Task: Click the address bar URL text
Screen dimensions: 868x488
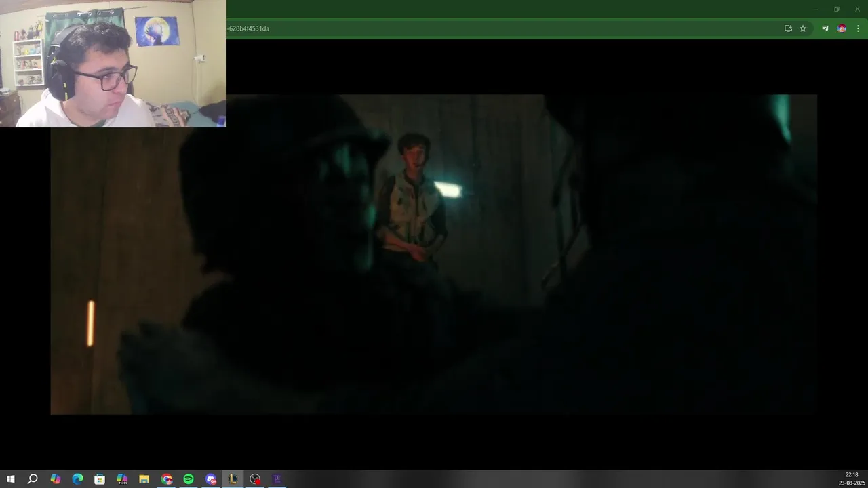Action: pos(249,28)
